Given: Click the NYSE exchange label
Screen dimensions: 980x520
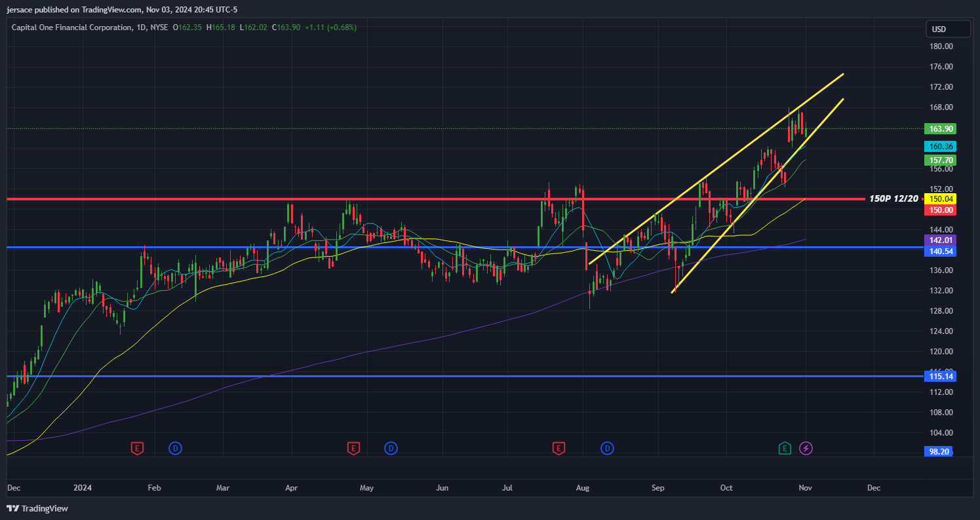Looking at the screenshot, I should pos(159,28).
